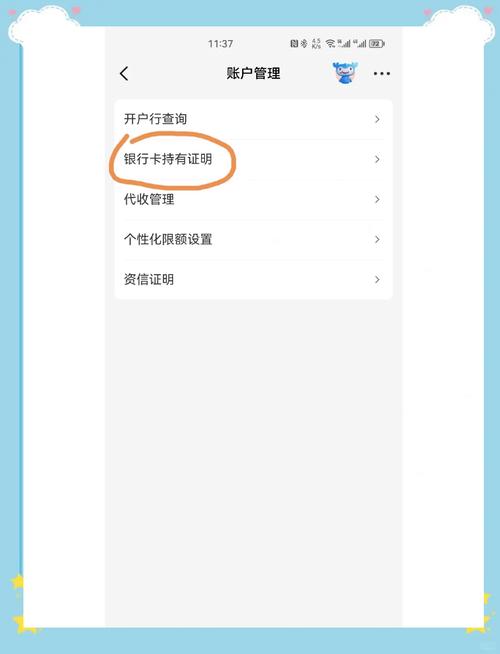Go to the 资信证明 entry
Viewport: 500px width, 654px height.
click(x=254, y=279)
